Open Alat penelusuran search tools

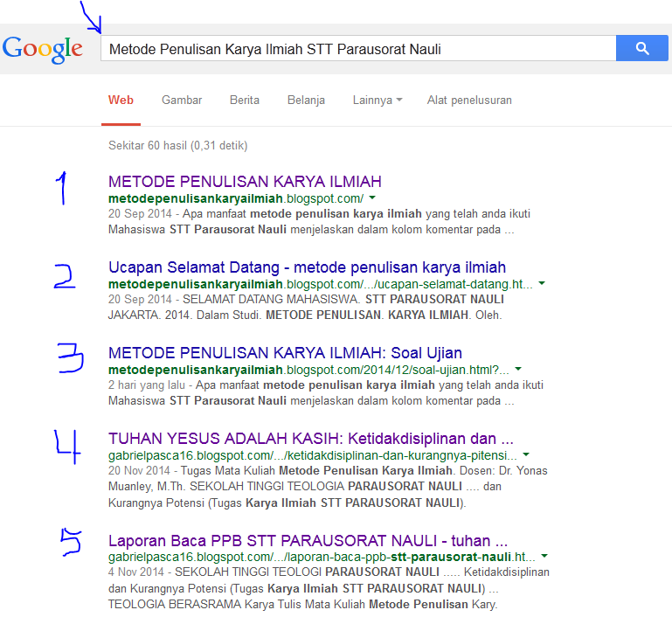[469, 101]
